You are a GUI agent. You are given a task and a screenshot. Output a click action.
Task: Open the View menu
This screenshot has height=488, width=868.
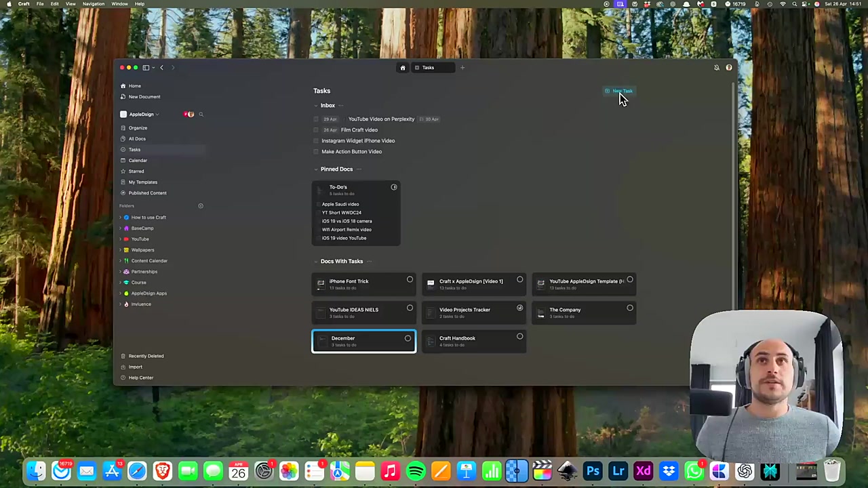pyautogui.click(x=71, y=4)
